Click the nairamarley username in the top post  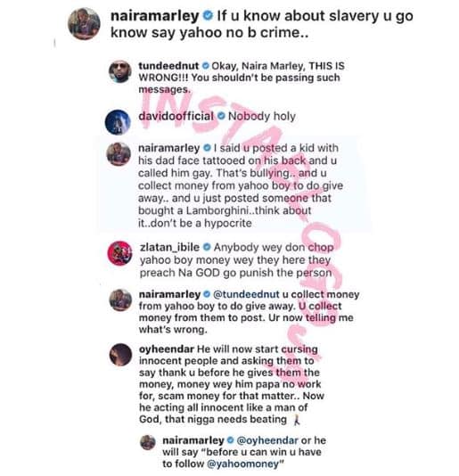click(155, 16)
